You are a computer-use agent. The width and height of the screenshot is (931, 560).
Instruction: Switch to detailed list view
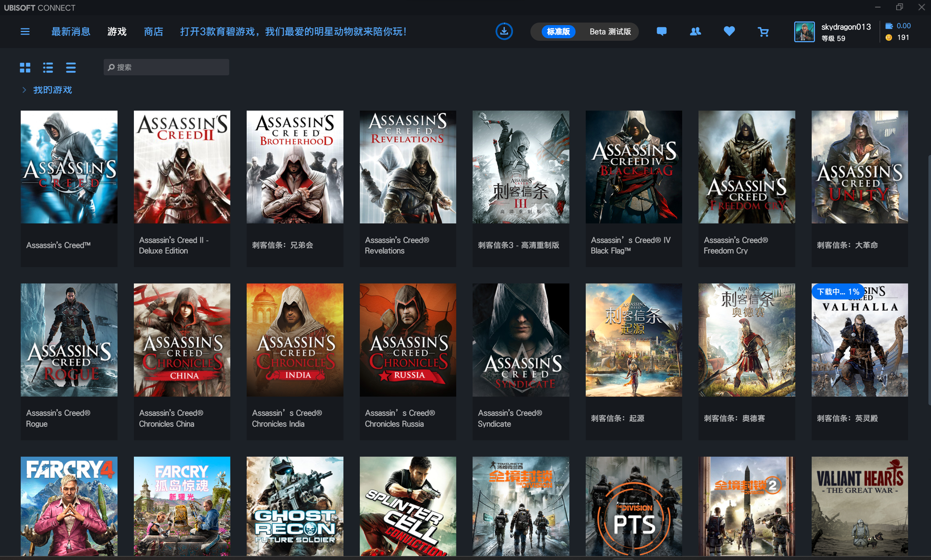click(x=48, y=68)
